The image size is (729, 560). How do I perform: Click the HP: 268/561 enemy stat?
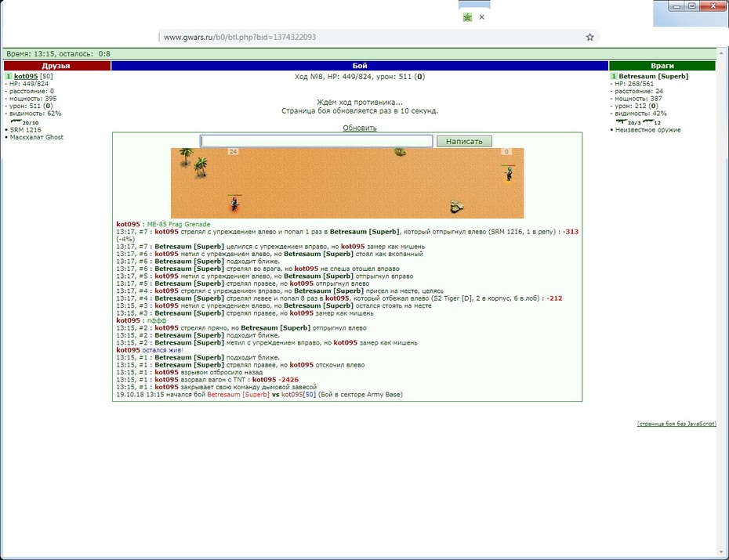633,84
